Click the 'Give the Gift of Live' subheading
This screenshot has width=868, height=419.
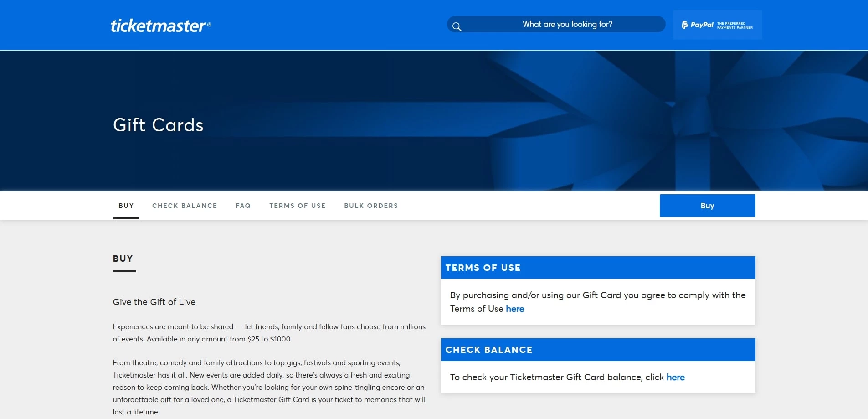point(154,302)
